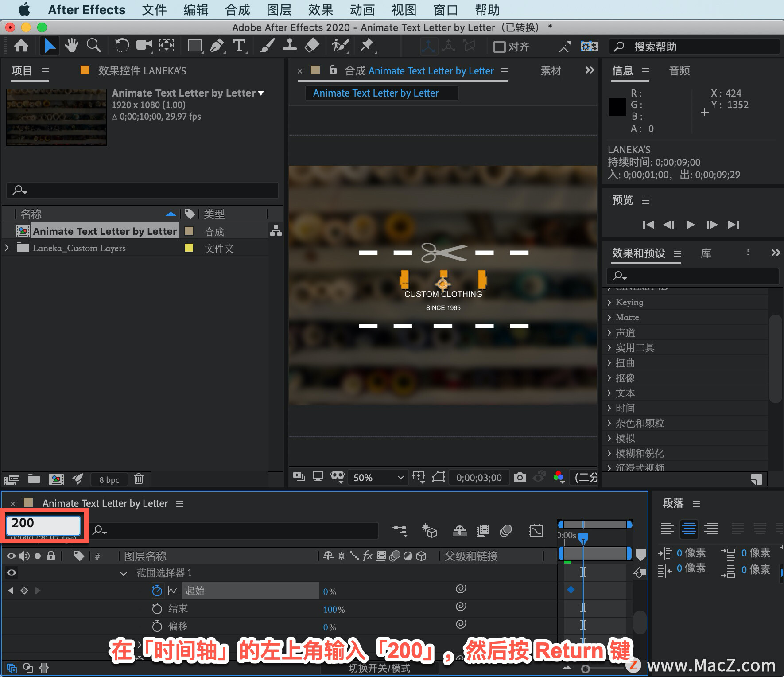The width and height of the screenshot is (784, 677).
Task: Select the Pen tool
Action: point(217,46)
